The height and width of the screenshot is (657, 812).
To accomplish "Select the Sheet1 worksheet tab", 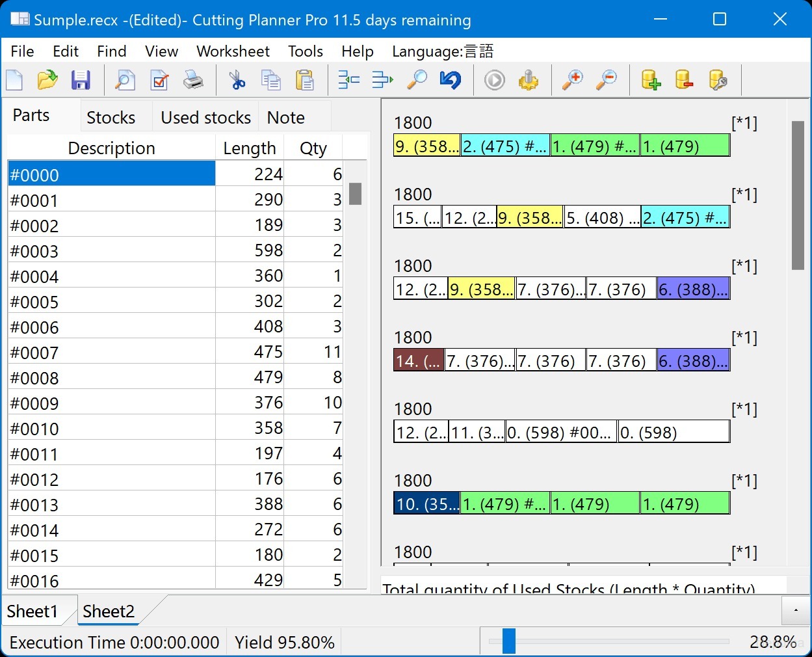I will [33, 611].
